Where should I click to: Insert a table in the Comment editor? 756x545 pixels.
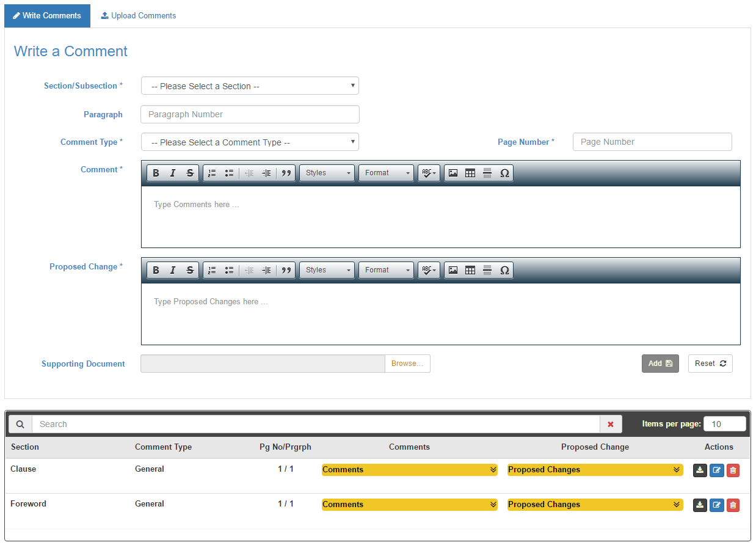click(470, 173)
